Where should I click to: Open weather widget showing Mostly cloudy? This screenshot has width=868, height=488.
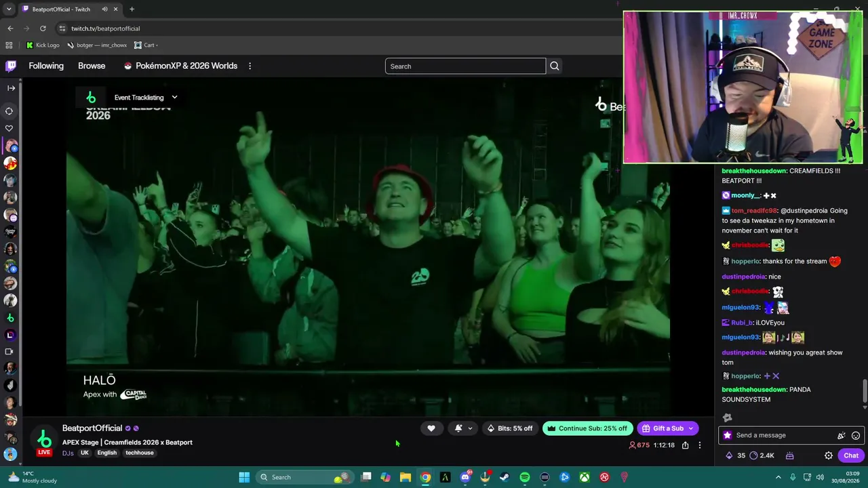click(32, 477)
